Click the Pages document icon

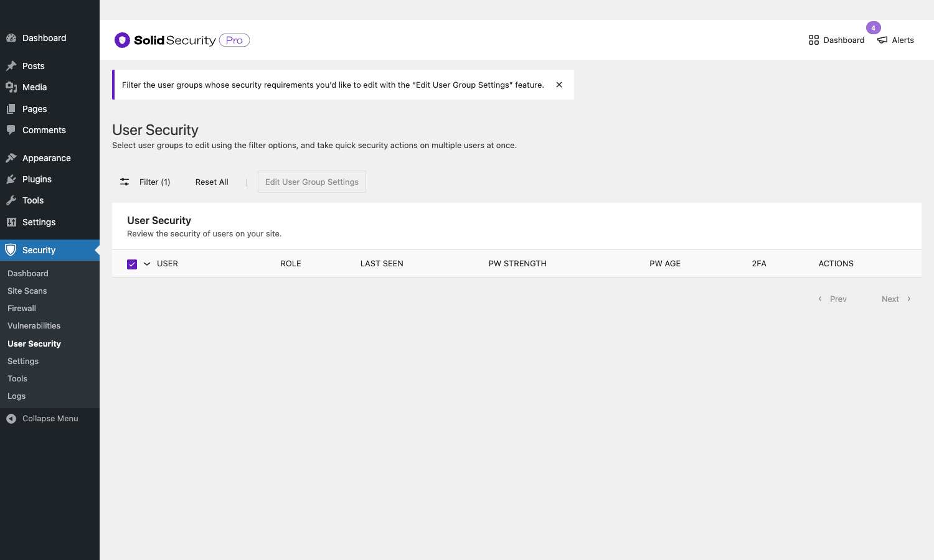click(x=11, y=109)
